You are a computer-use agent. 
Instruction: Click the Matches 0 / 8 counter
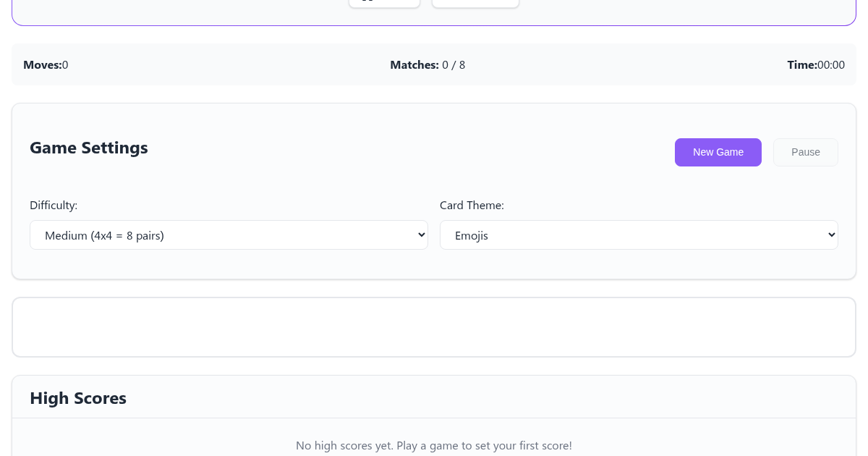pyautogui.click(x=427, y=65)
